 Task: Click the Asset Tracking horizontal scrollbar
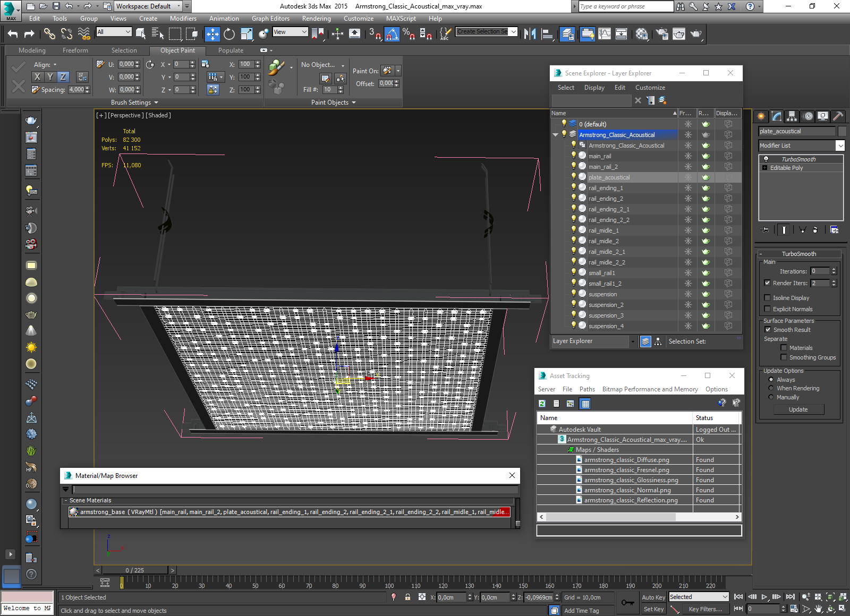coord(640,517)
